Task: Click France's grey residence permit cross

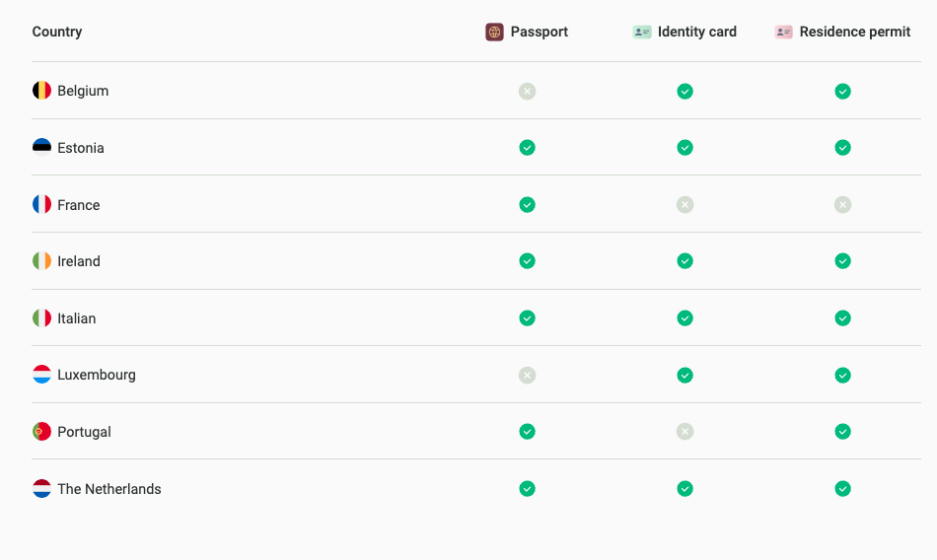Action: tap(842, 205)
